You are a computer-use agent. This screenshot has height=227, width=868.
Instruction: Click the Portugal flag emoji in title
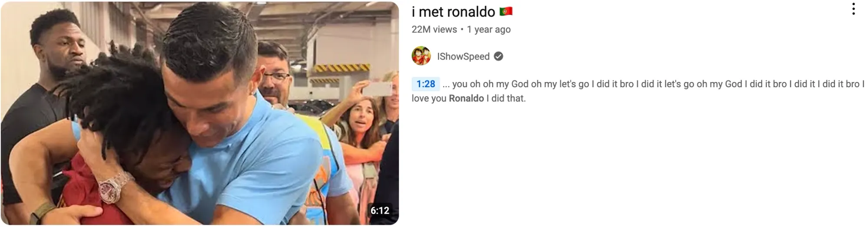[x=506, y=12]
